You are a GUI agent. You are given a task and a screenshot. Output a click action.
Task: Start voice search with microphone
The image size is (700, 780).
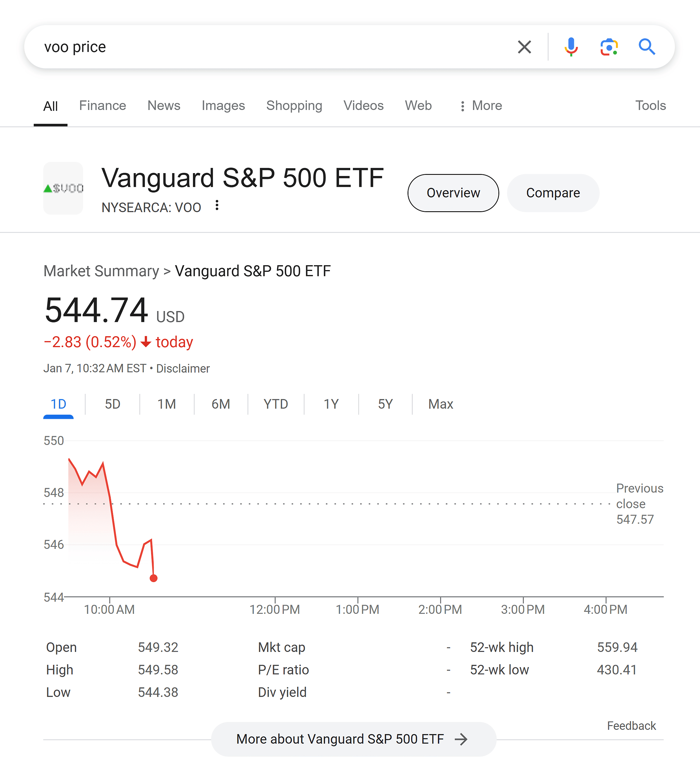[571, 47]
